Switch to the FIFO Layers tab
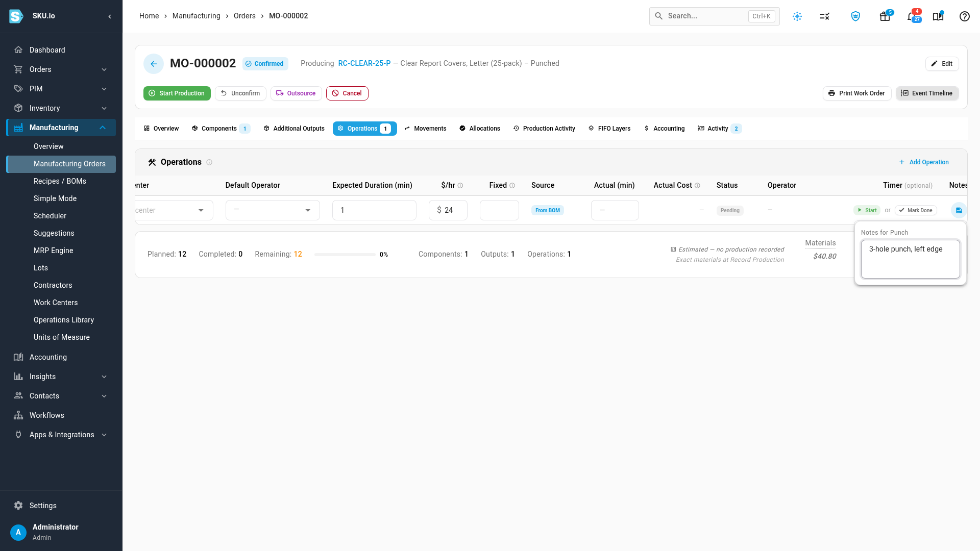 coord(609,129)
